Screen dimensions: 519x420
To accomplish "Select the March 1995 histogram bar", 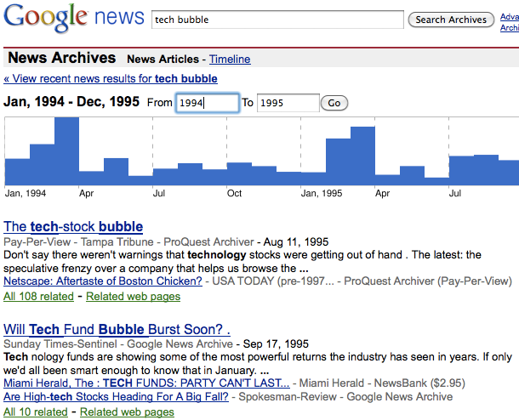I will (x=362, y=156).
